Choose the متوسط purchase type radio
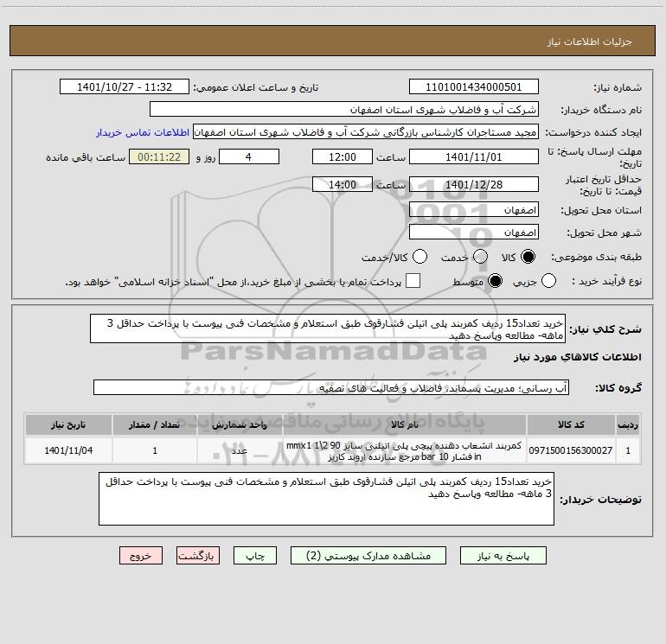Image resolution: width=666 pixels, height=644 pixels. click(x=495, y=281)
